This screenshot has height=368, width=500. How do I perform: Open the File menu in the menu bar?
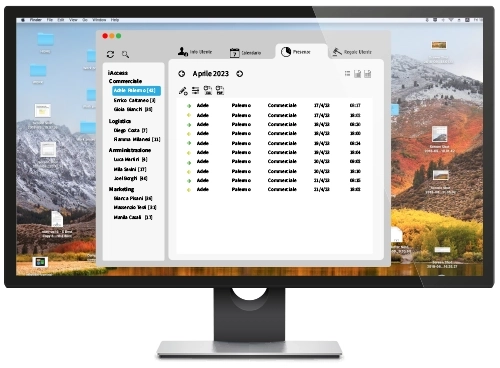(x=50, y=20)
